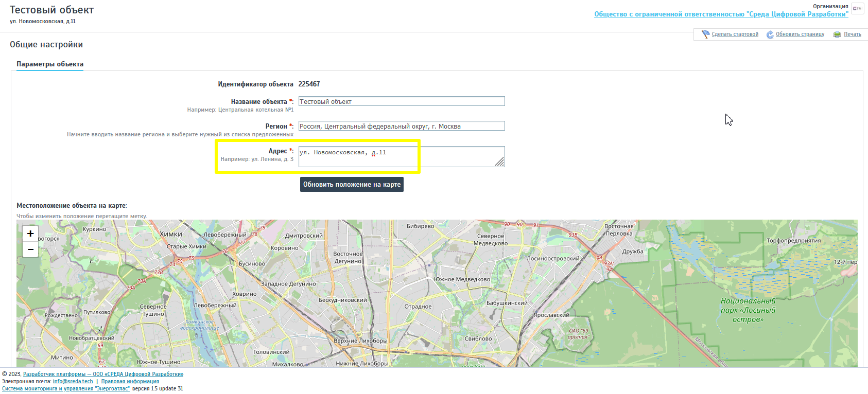Click the organization logo thumbnail

[x=857, y=9]
